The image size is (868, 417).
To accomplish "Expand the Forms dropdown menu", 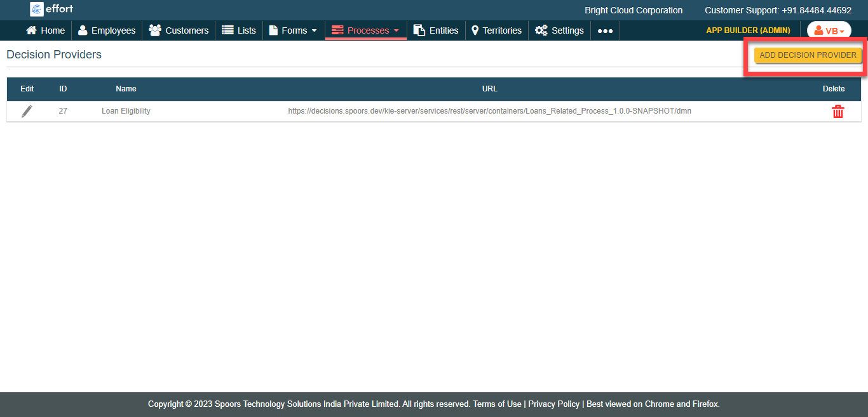I will click(x=293, y=30).
